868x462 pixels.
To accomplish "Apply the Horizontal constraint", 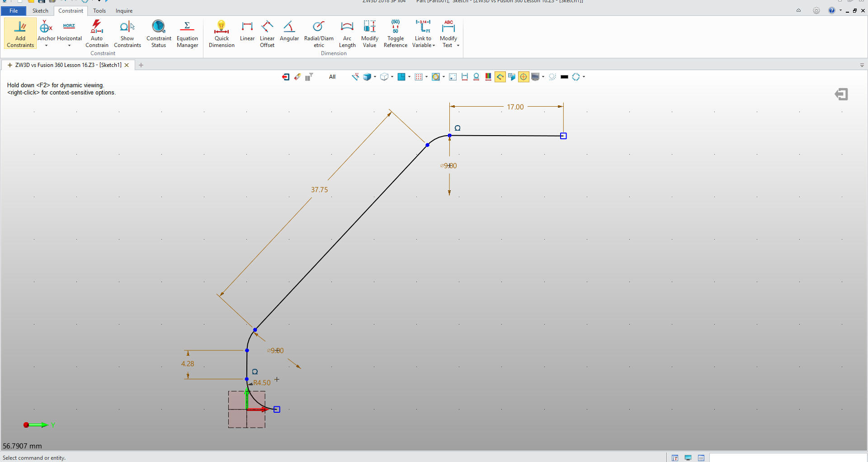I will (69, 31).
